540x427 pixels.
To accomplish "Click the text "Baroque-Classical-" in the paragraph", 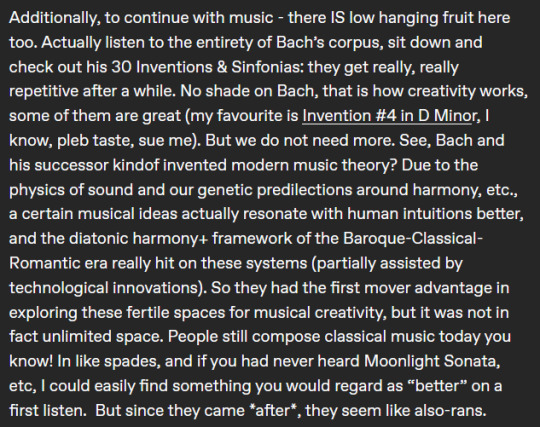I will tap(413, 239).
